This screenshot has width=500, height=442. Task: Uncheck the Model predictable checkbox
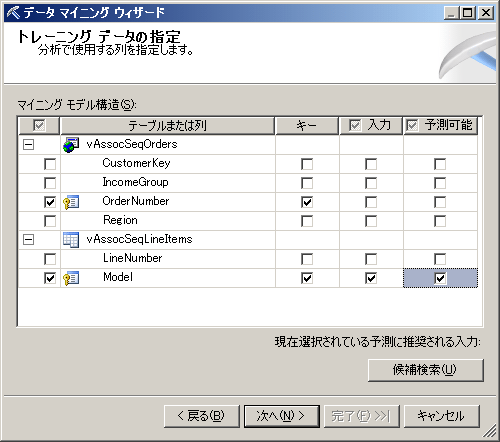(440, 278)
